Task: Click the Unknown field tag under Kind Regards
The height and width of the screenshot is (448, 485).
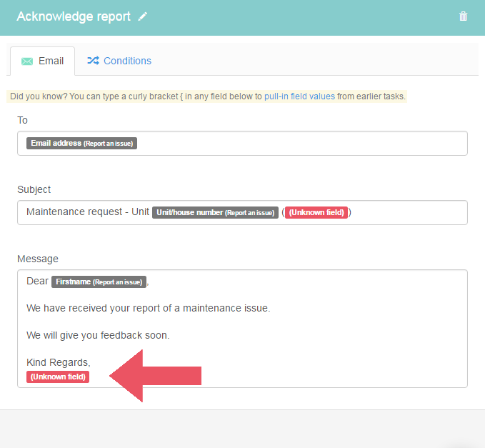Action: point(58,377)
